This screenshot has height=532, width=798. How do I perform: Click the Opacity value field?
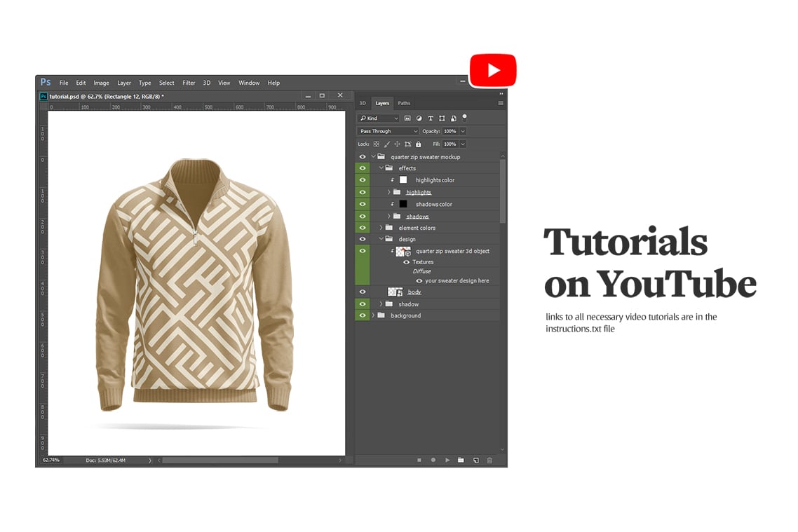click(449, 131)
